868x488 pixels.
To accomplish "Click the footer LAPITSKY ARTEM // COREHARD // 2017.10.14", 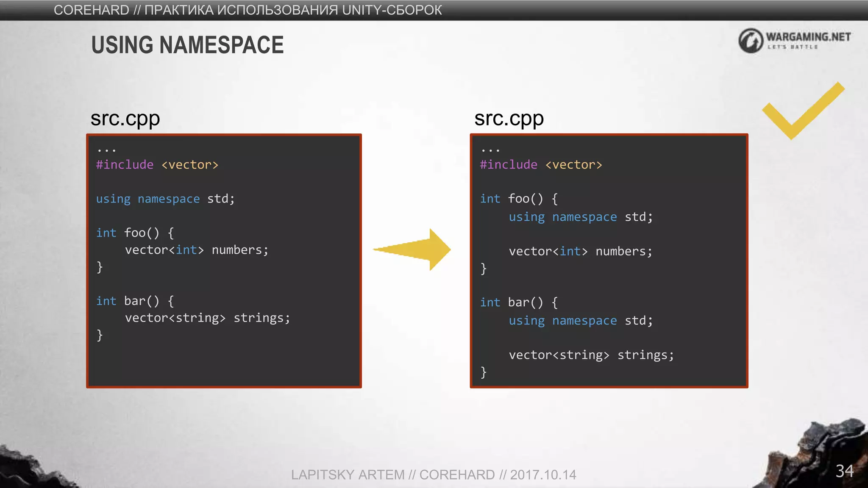I will [434, 475].
